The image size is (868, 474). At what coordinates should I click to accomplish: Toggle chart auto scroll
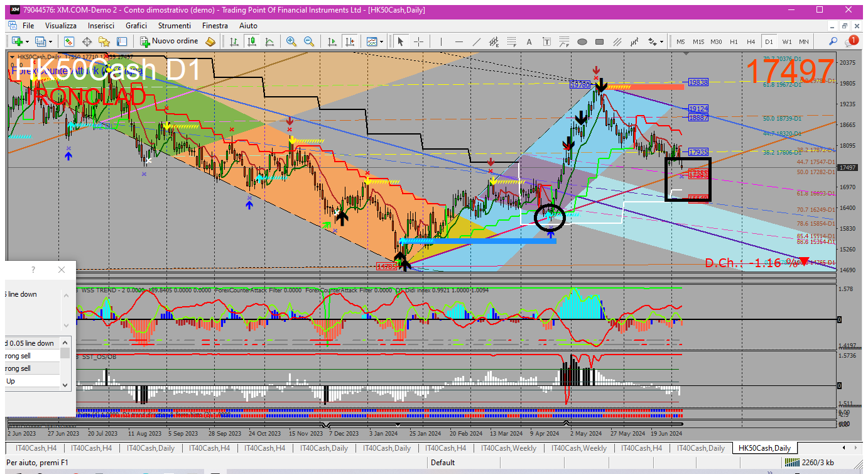(x=332, y=41)
